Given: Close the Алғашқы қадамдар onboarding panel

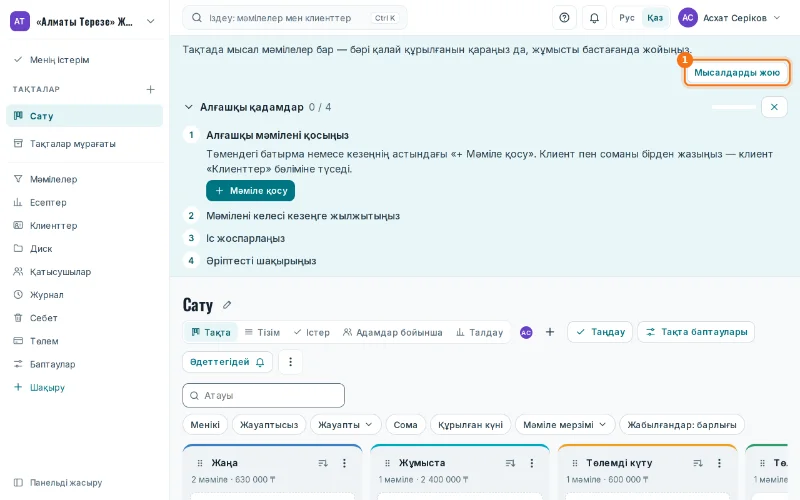Looking at the screenshot, I should click(x=774, y=107).
